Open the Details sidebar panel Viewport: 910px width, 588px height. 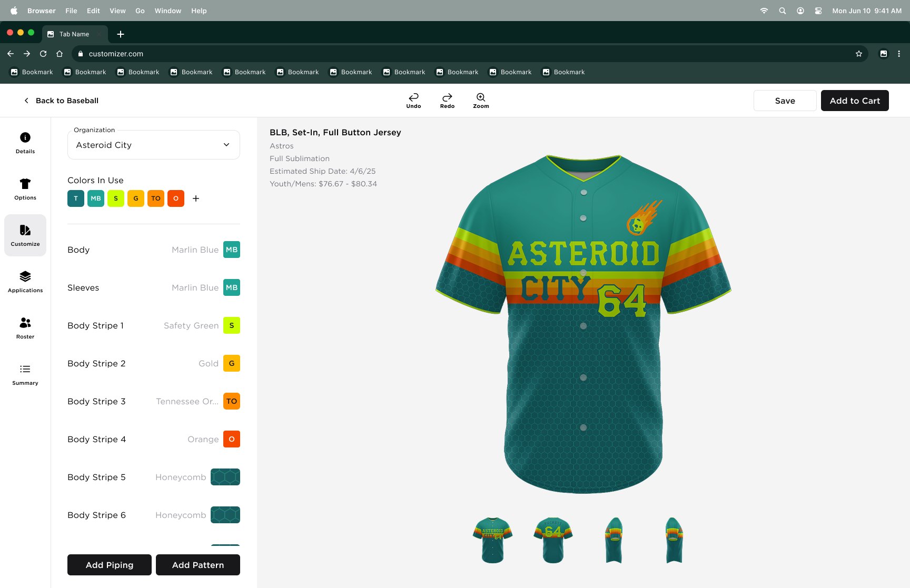tap(25, 143)
